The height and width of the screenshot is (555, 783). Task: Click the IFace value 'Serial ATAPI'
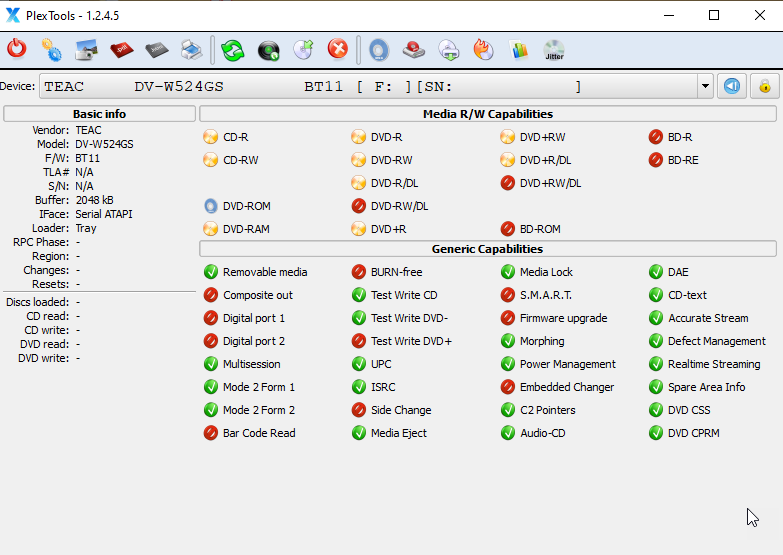[x=104, y=214]
